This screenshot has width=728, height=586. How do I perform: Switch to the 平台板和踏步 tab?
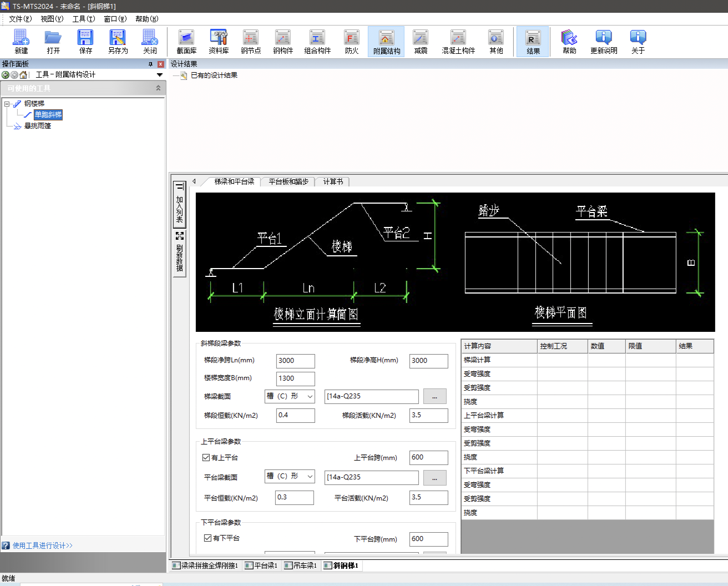(x=288, y=181)
